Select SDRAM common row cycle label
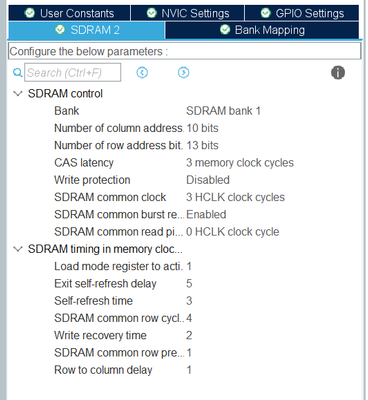This screenshot has width=368, height=400. 119,318
